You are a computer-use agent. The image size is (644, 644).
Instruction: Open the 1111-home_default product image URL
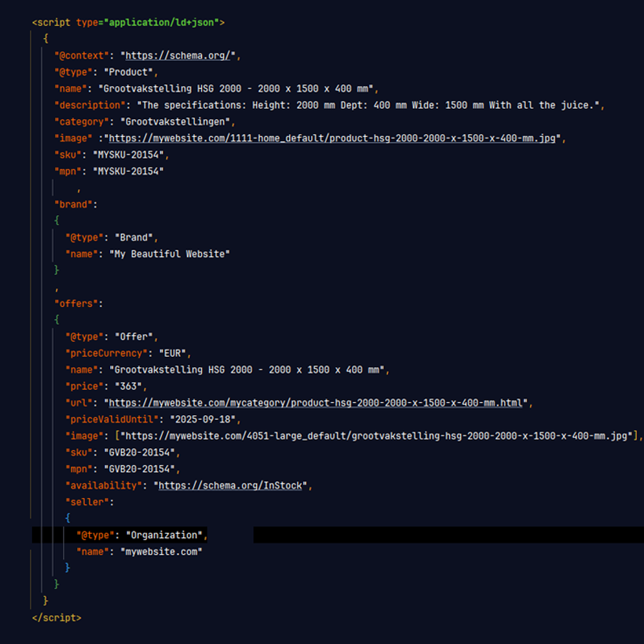pyautogui.click(x=332, y=138)
